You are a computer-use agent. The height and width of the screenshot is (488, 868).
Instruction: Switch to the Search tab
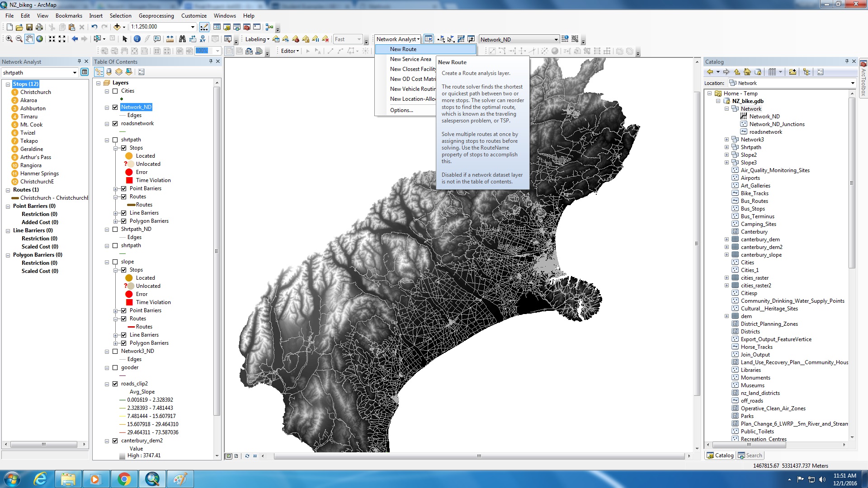(750, 455)
